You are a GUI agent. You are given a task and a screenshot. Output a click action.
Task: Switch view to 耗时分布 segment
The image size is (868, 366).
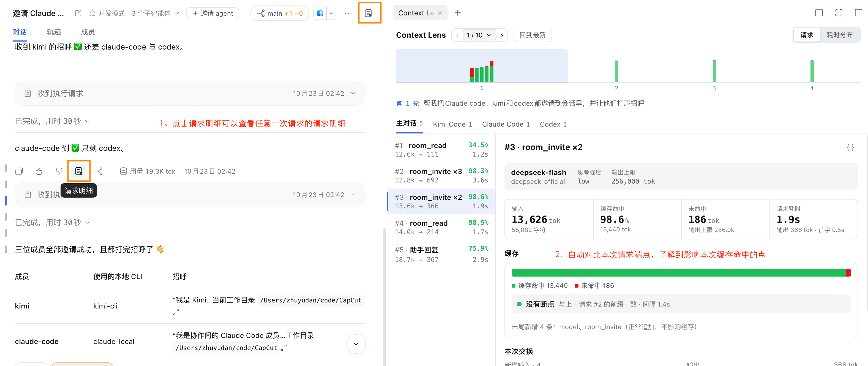click(839, 35)
